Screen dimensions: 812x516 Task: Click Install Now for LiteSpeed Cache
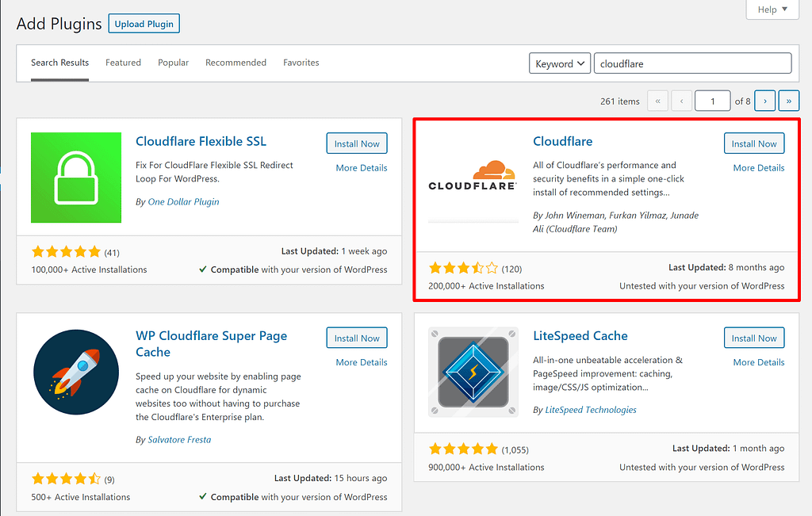[753, 338]
